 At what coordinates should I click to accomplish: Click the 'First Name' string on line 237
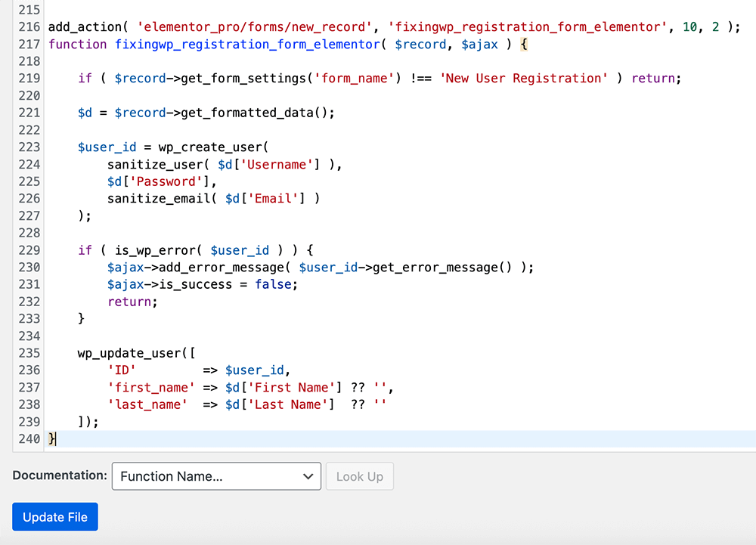[292, 388]
